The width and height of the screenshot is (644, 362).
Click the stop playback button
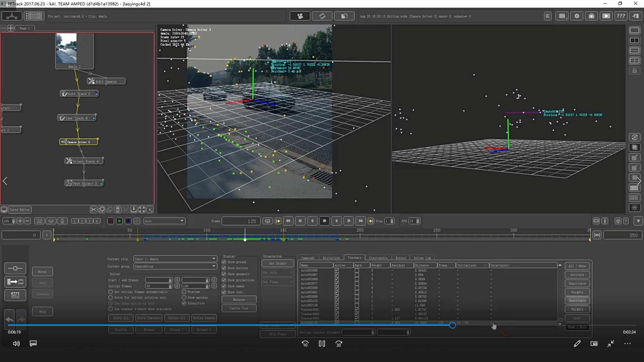(324, 221)
